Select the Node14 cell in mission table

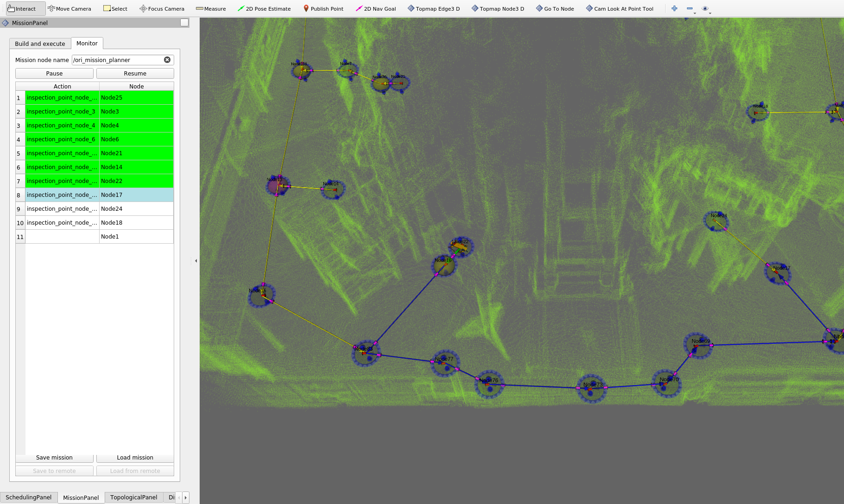(x=137, y=167)
